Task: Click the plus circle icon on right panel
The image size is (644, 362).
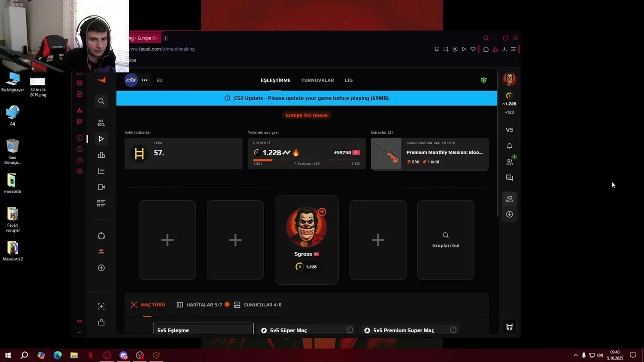Action: 509,214
